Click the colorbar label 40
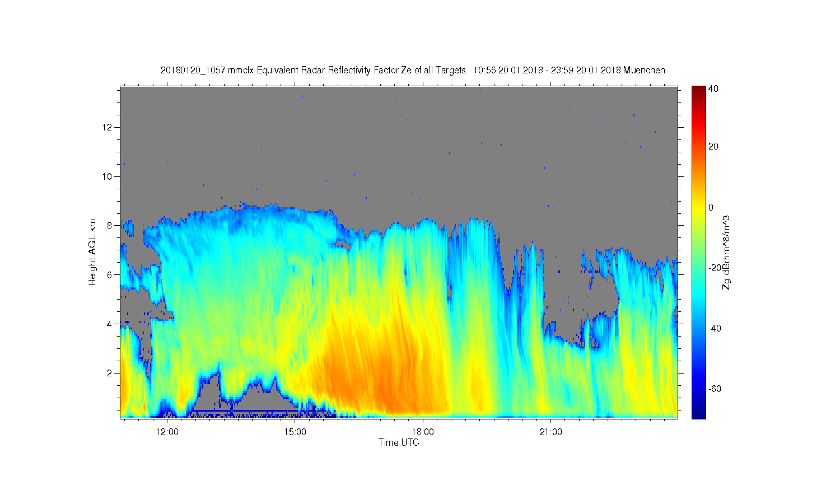Image resolution: width=840 pixels, height=504 pixels. pos(713,88)
